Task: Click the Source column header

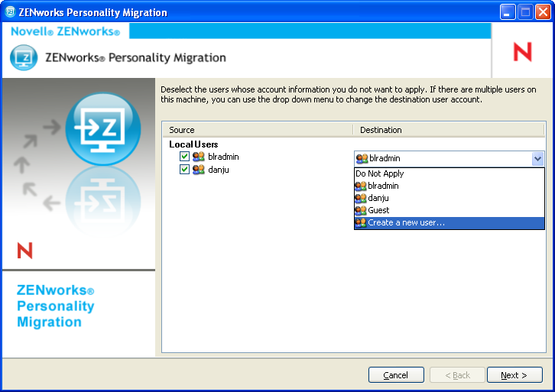Action: coord(258,130)
